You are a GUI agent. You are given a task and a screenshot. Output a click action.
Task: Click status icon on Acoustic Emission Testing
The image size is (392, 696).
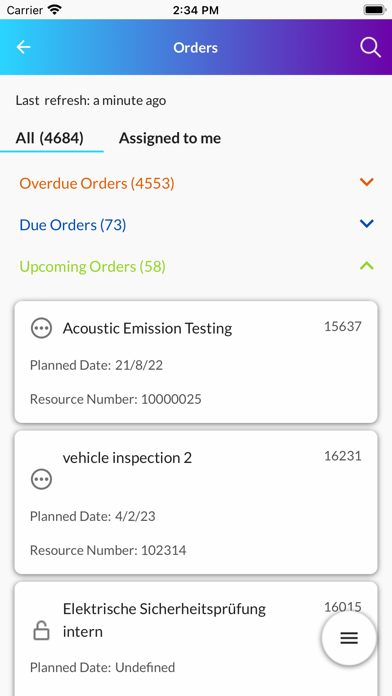point(41,328)
